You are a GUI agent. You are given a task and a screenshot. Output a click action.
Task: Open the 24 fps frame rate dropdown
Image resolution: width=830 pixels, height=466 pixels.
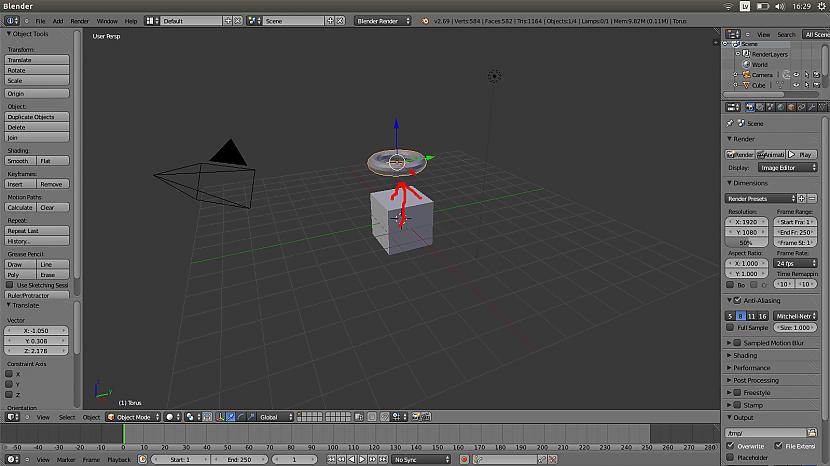(x=796, y=263)
